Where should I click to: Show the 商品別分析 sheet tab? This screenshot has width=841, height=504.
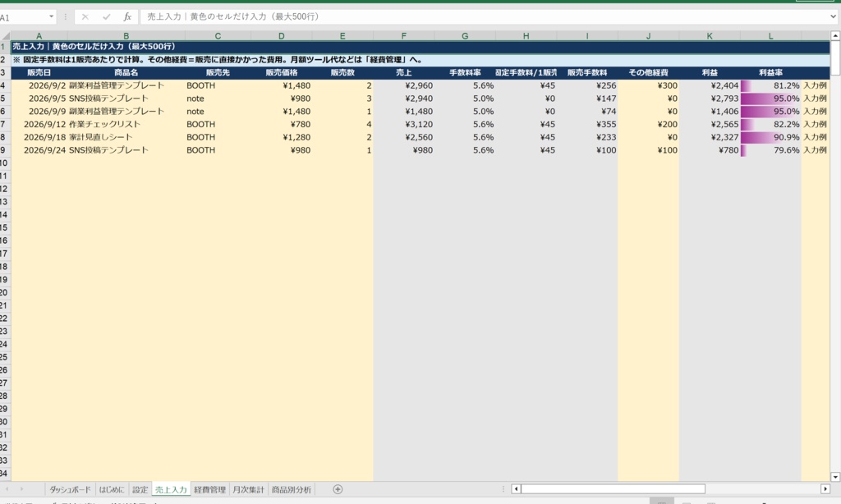[x=292, y=489]
